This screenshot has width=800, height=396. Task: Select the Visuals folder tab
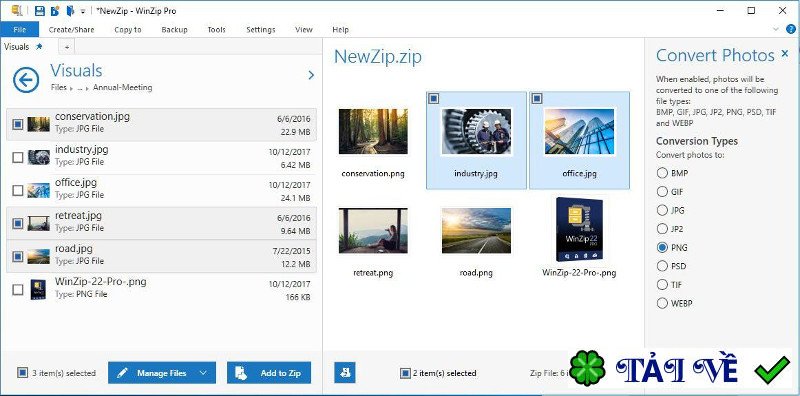[x=17, y=46]
